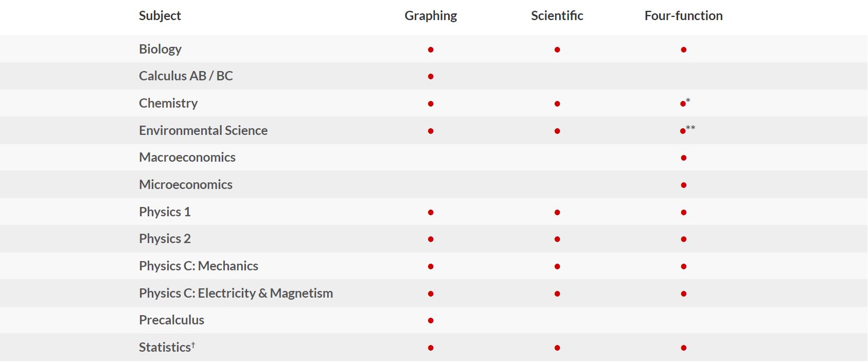
Task: Select the Physics C: Electricity & Magnetism label
Action: pos(236,294)
